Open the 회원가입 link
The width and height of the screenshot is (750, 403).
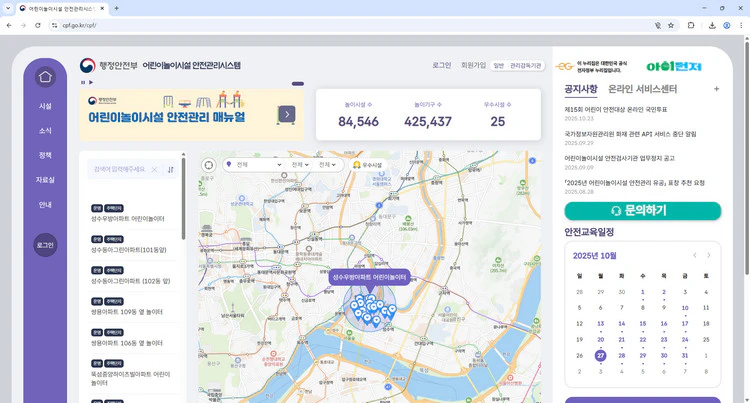click(x=473, y=66)
